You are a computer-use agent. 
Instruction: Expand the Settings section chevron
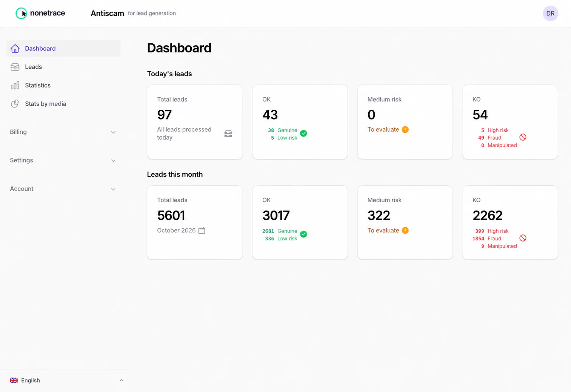(x=113, y=160)
